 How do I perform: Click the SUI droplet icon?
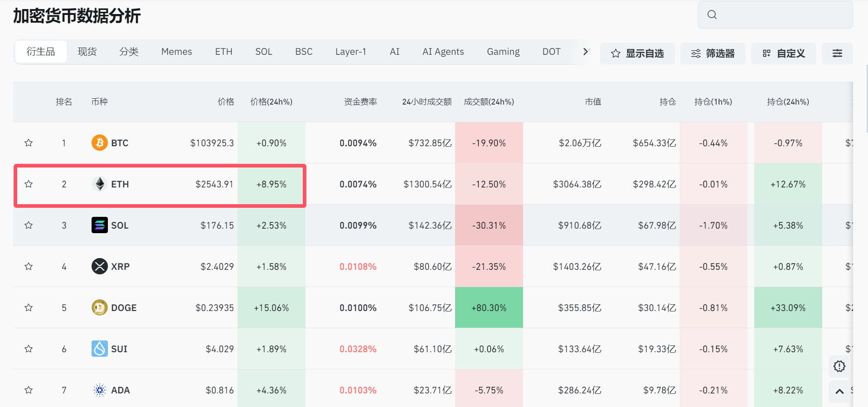99,349
